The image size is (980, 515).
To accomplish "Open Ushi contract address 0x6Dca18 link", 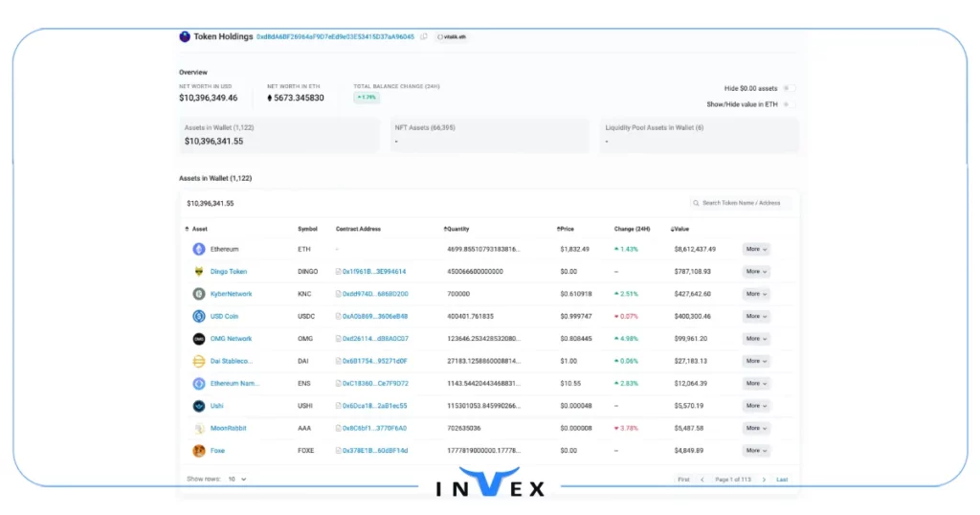I will pyautogui.click(x=374, y=406).
